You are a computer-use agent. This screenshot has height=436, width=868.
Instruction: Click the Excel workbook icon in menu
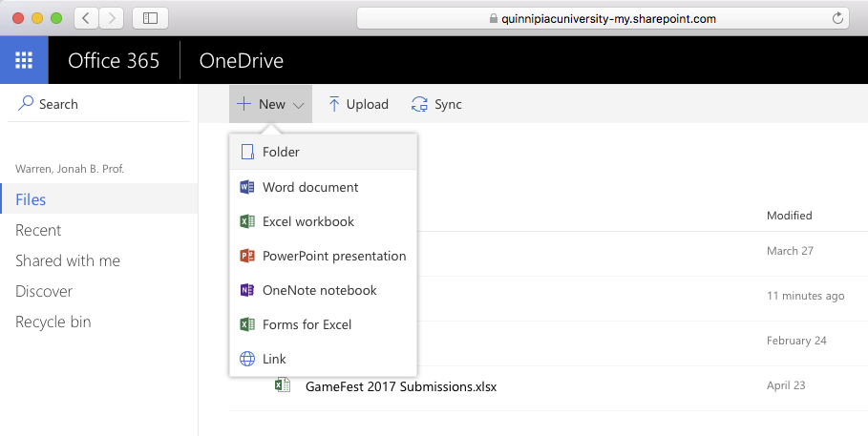[247, 221]
